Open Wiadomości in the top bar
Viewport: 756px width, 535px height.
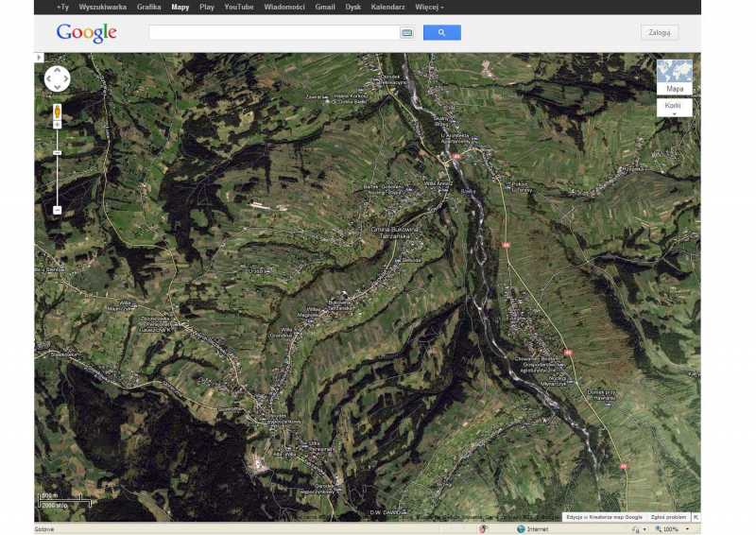(x=284, y=7)
